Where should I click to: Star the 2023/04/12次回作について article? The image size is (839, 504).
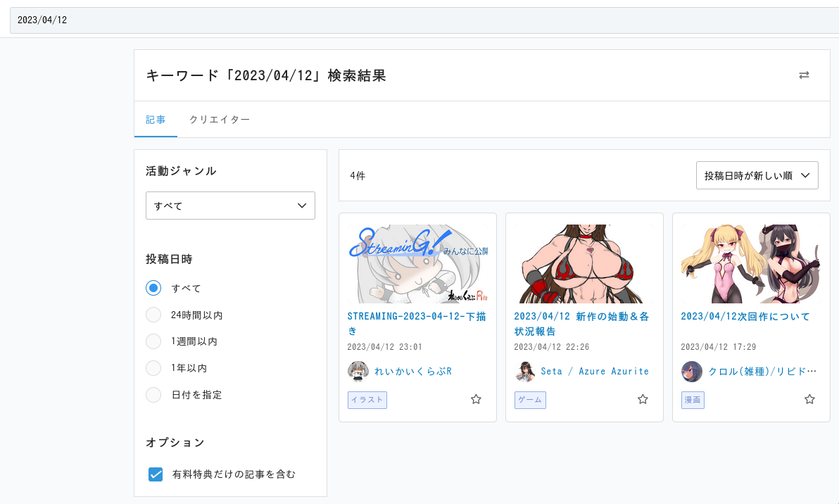coord(809,399)
